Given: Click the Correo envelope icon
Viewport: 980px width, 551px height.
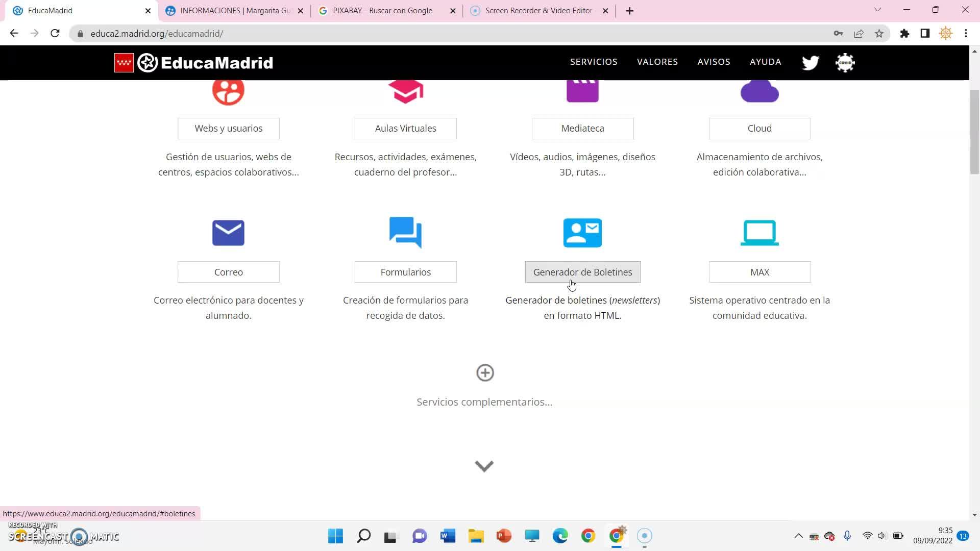Looking at the screenshot, I should (228, 233).
